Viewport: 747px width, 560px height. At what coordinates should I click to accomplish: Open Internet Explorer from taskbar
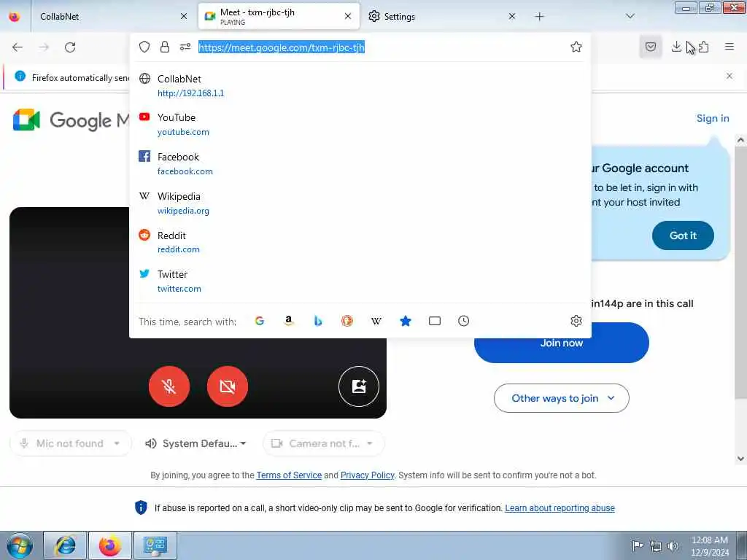point(65,545)
